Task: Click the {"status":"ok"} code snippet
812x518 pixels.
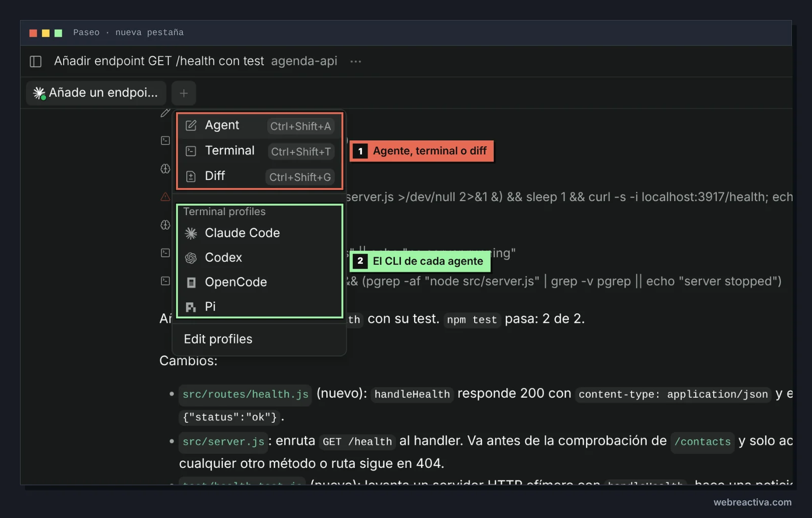Action: click(230, 417)
